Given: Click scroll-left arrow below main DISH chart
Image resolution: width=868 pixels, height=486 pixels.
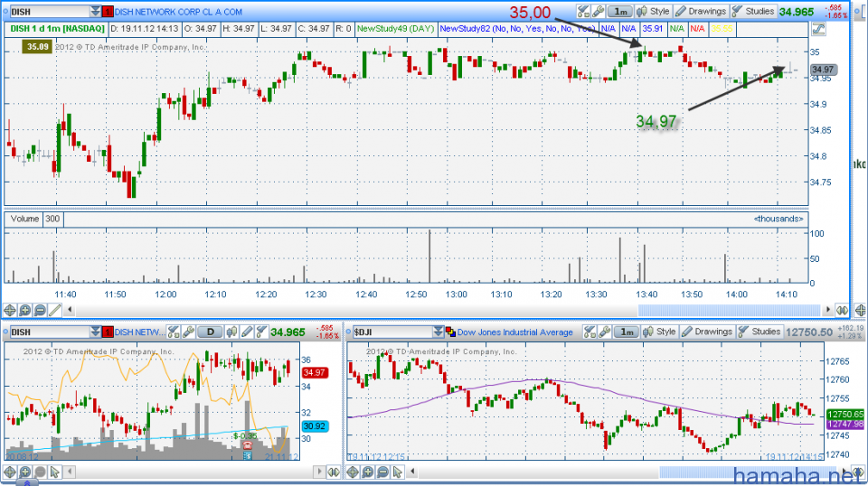Looking at the screenshot, I should click(70, 310).
